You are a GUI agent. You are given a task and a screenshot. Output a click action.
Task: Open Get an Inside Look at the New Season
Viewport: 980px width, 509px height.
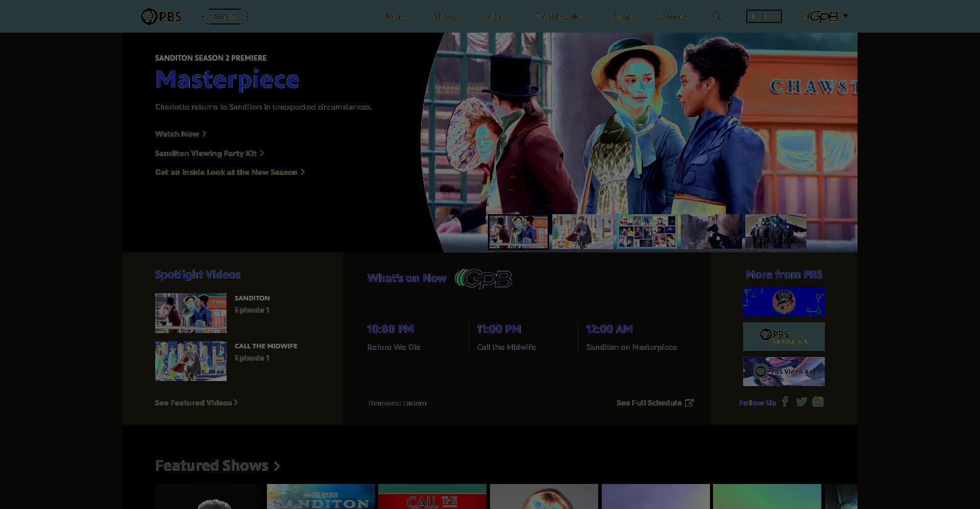click(x=230, y=172)
